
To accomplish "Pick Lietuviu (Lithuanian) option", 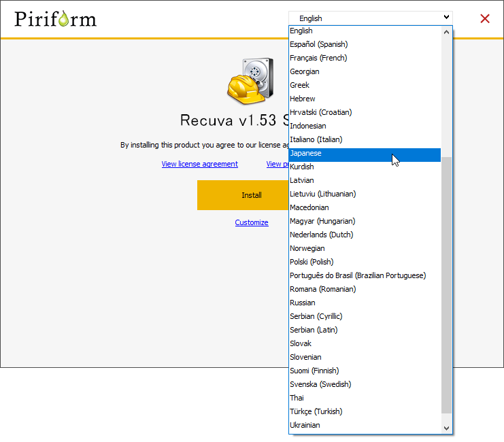I will pyautogui.click(x=365, y=194).
